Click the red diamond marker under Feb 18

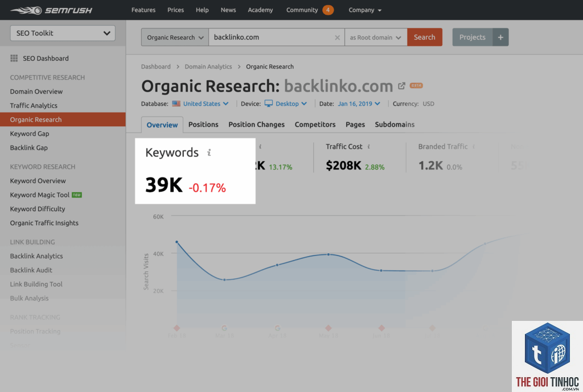pos(176,328)
